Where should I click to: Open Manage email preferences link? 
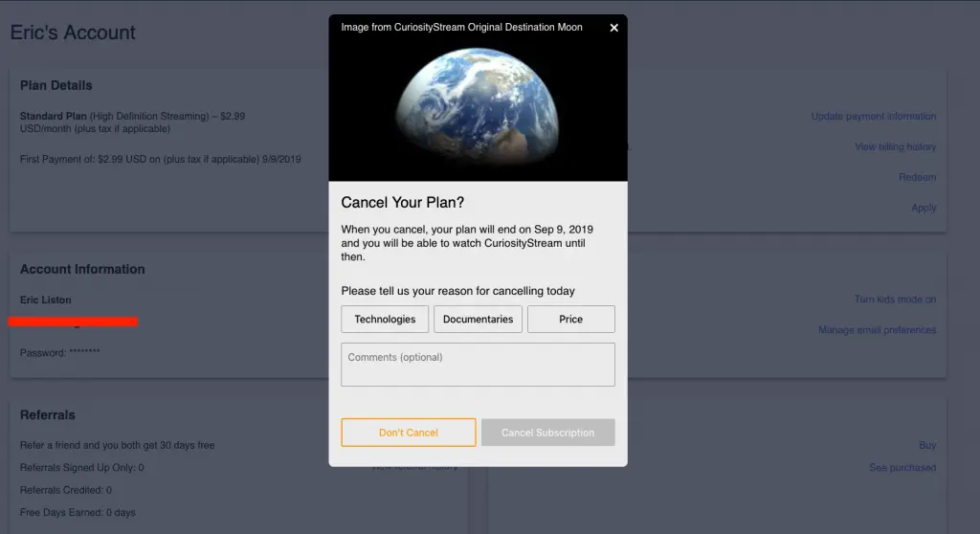877,330
